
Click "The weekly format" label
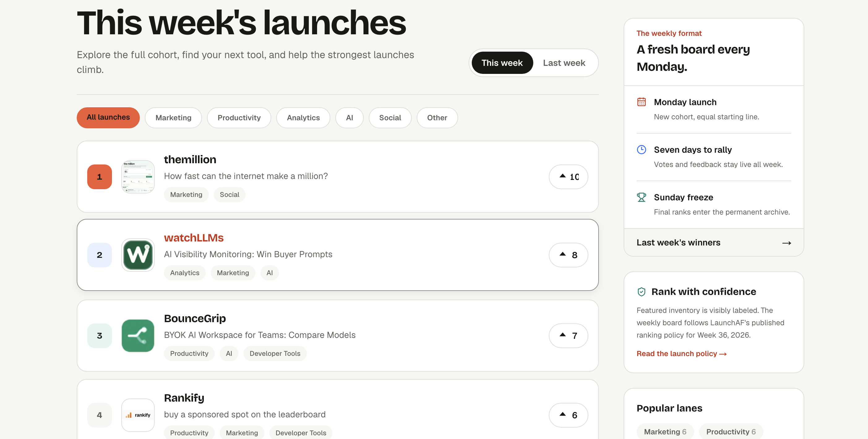point(669,33)
